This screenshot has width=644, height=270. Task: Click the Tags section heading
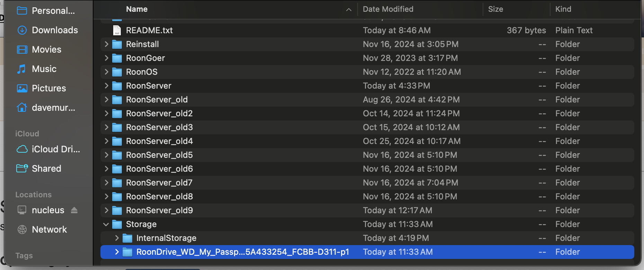click(24, 255)
